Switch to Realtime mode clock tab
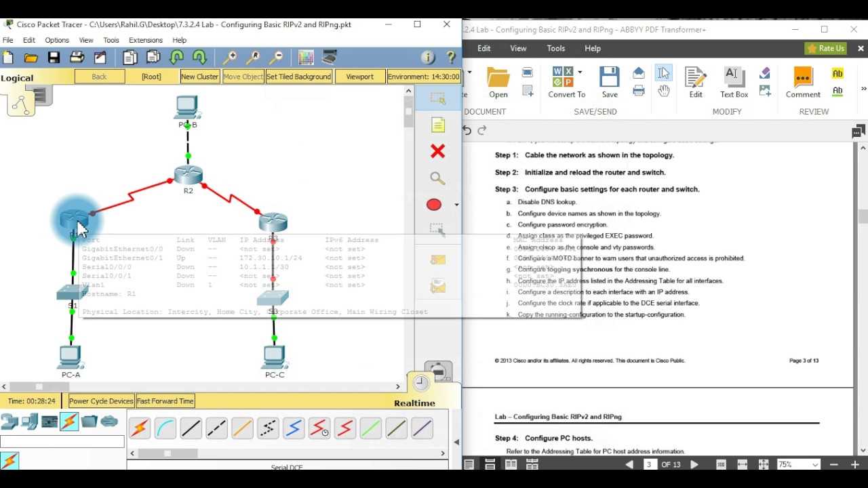This screenshot has height=488, width=868. [x=422, y=383]
